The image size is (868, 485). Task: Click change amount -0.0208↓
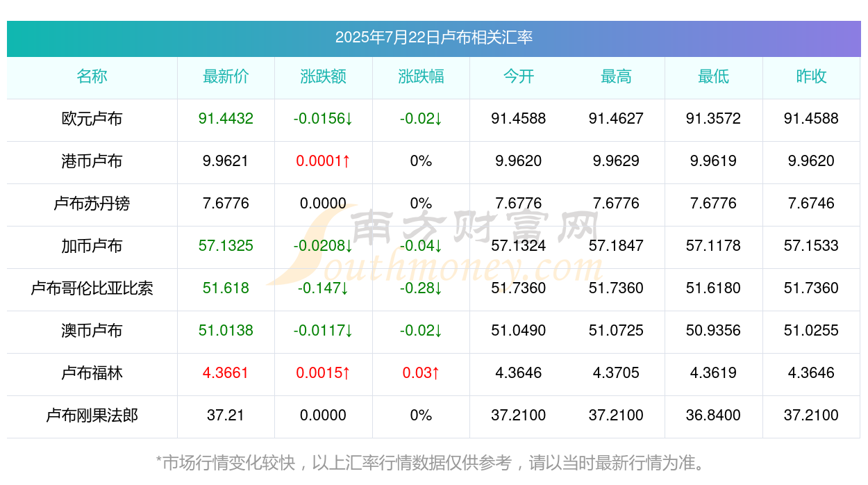324,246
